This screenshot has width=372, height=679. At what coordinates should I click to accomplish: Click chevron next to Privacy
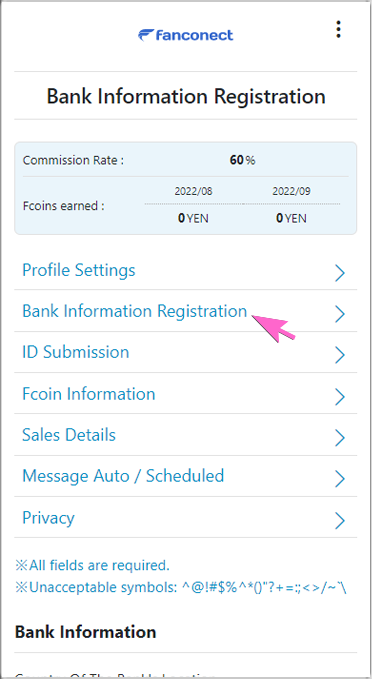pos(340,521)
